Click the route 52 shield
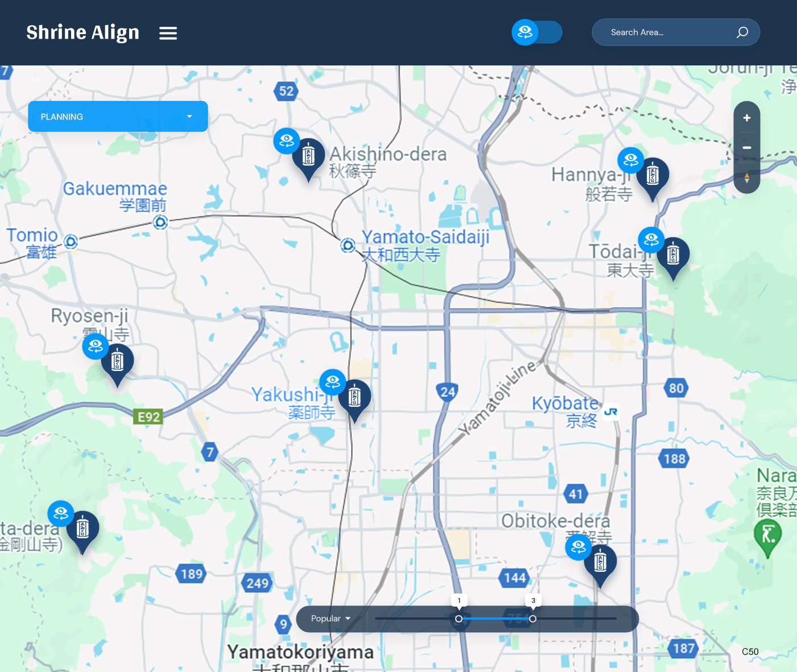This screenshot has width=797, height=672. [286, 91]
